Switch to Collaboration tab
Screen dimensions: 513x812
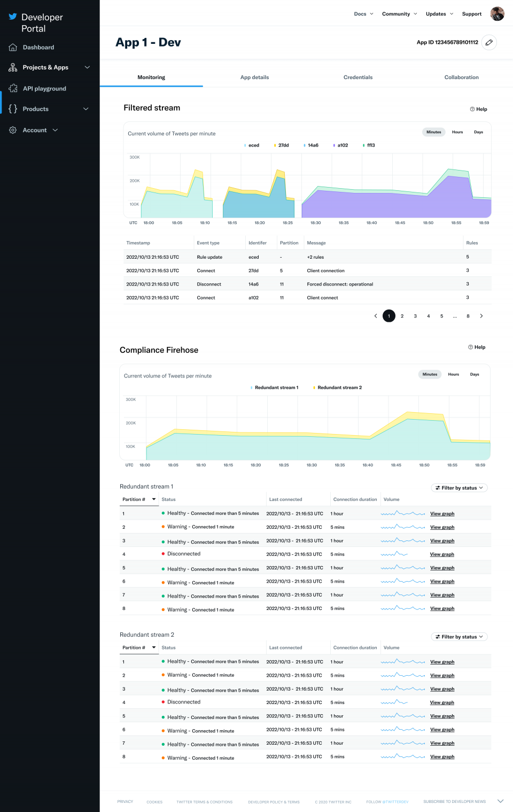tap(462, 78)
